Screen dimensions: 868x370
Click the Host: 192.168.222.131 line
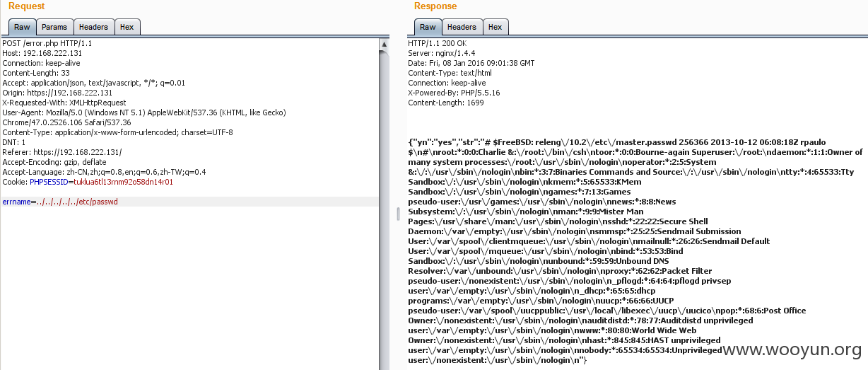(x=42, y=53)
